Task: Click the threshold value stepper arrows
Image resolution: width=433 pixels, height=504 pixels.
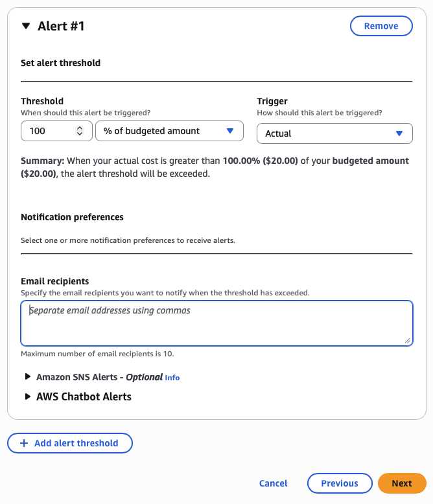Action: pyautogui.click(x=80, y=131)
